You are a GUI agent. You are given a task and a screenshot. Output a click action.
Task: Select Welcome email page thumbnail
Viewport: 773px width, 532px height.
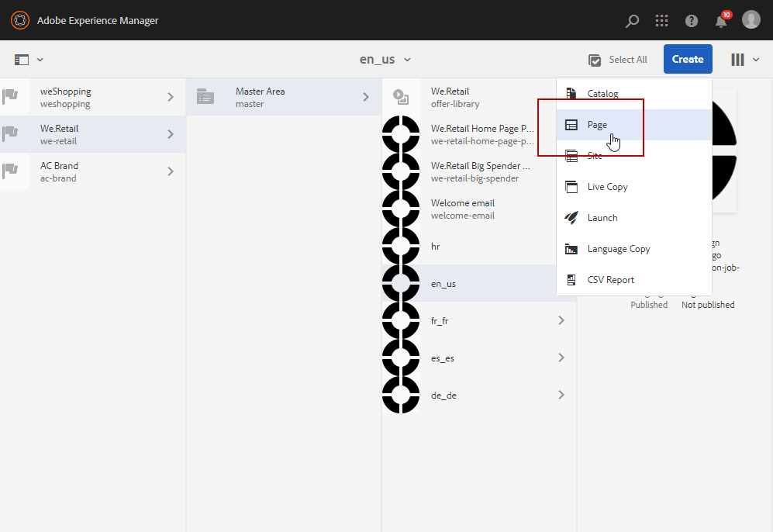(x=401, y=209)
